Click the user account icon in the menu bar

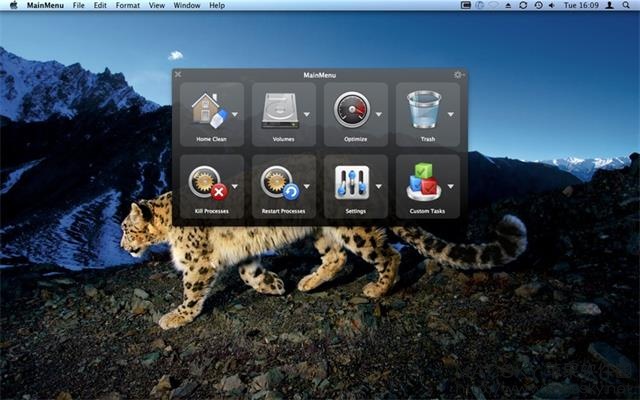click(x=609, y=5)
